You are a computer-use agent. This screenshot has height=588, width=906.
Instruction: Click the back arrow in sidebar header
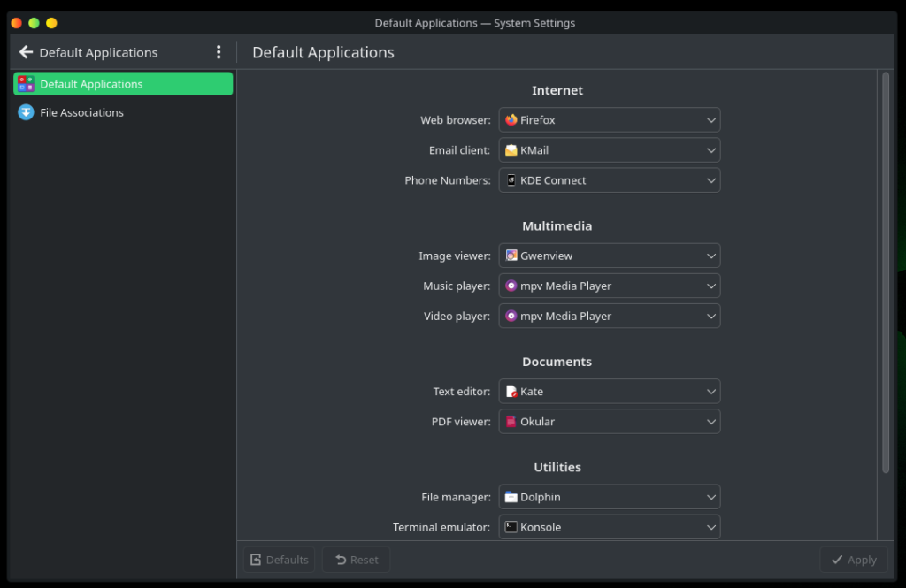[x=26, y=52]
